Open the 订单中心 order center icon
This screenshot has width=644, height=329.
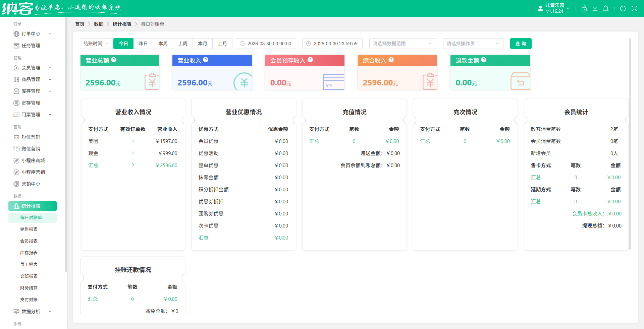[x=16, y=34]
